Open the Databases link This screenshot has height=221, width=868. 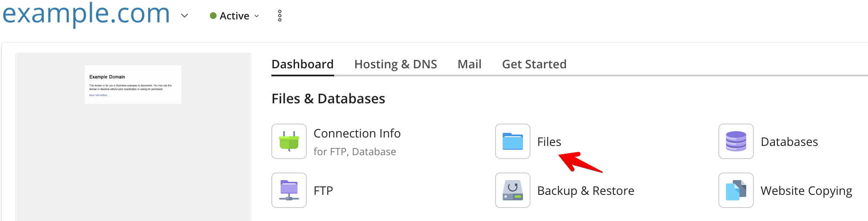point(789,142)
